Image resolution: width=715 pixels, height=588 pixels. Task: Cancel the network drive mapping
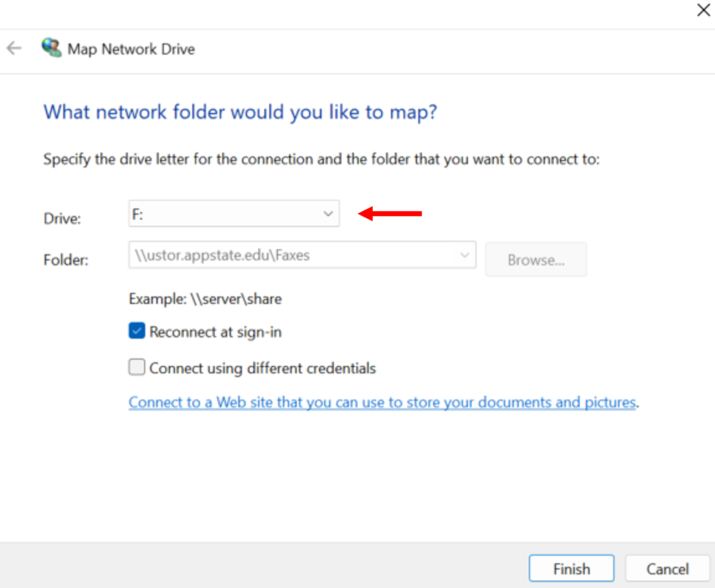[667, 569]
